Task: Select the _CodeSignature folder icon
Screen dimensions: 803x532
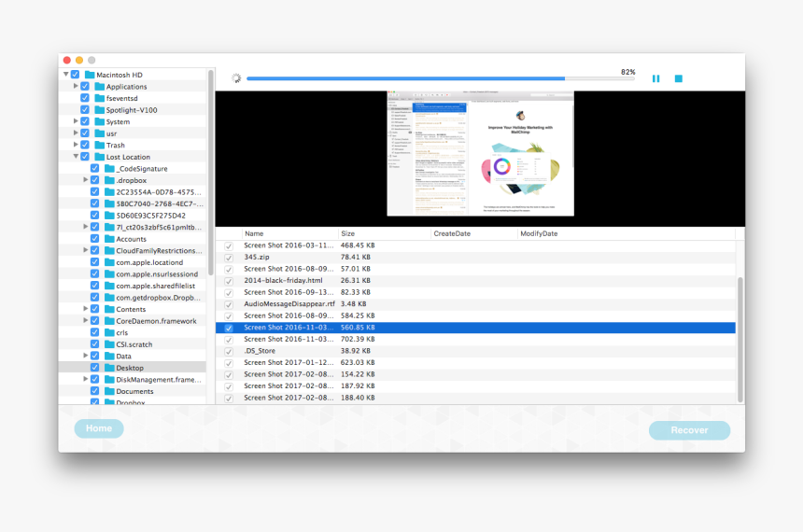Action: (x=109, y=168)
